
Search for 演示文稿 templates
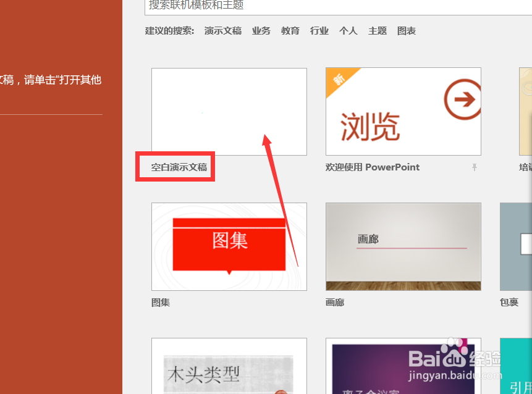click(x=222, y=30)
